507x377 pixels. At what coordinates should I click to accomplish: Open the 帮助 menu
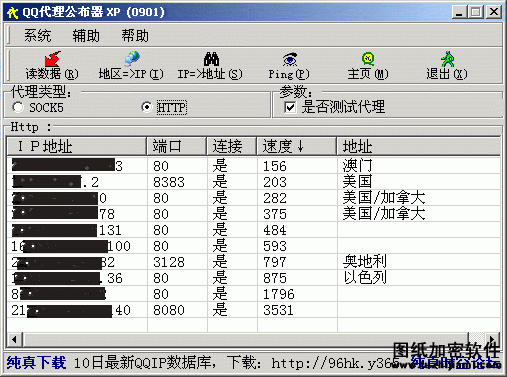[135, 36]
